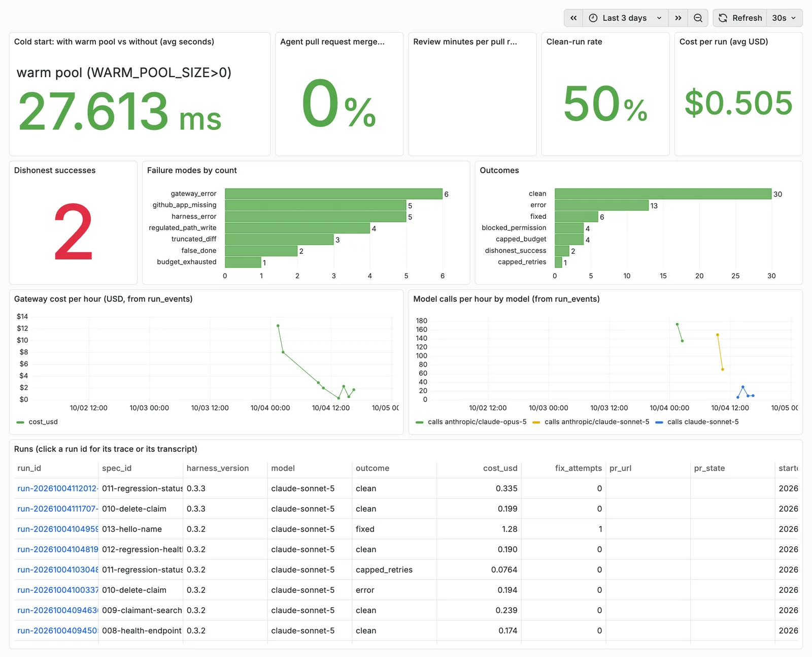Click the 27.613 ms cold start value
The image size is (812, 657).
point(120,111)
